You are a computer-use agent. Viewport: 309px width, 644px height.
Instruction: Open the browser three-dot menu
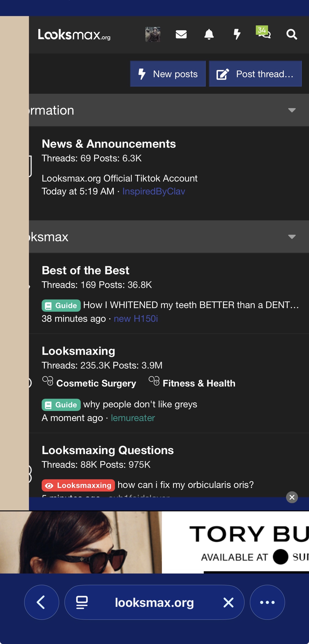pyautogui.click(x=267, y=602)
